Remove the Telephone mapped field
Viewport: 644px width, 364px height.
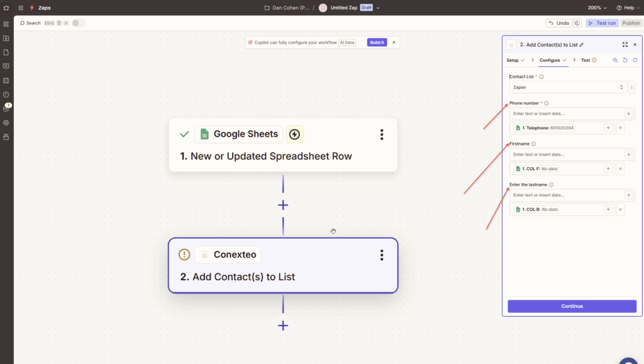coord(620,128)
